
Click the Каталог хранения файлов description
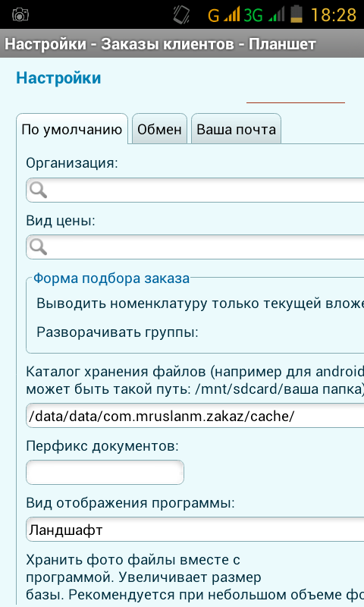pos(195,380)
